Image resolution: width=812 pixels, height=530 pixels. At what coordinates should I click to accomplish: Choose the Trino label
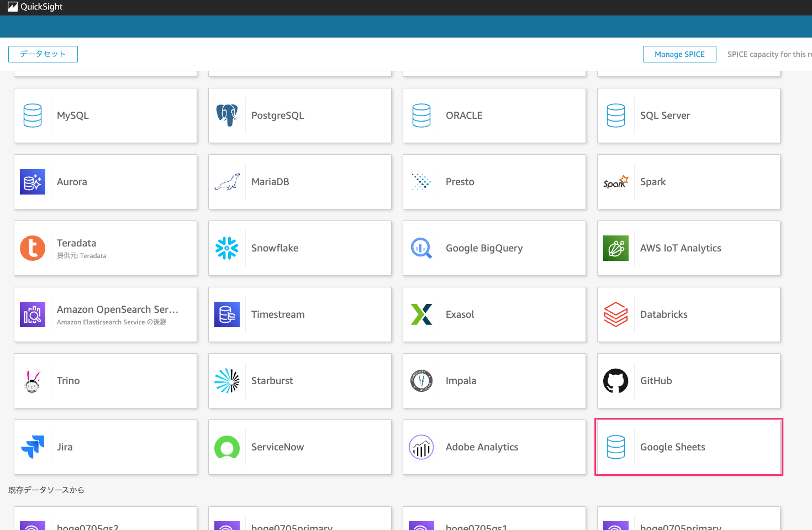coord(68,381)
